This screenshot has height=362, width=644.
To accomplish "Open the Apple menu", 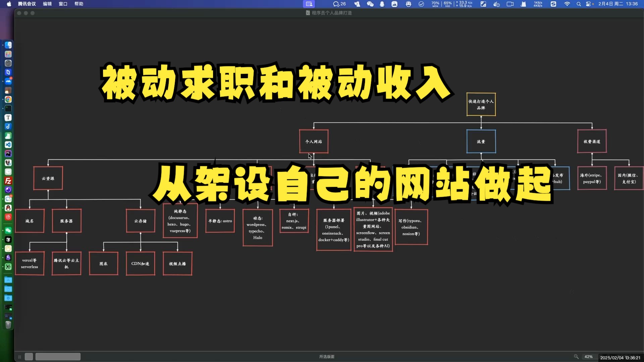I will [9, 4].
